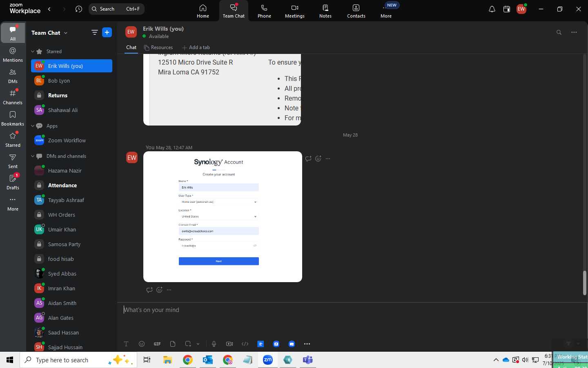Image resolution: width=588 pixels, height=368 pixels.
Task: Open Outlook from the Windows taskbar
Action: point(208,360)
